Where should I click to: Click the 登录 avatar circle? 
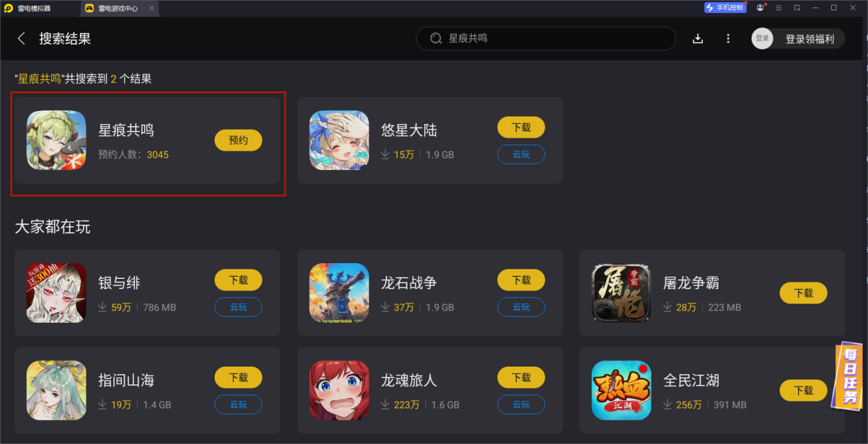(x=762, y=38)
